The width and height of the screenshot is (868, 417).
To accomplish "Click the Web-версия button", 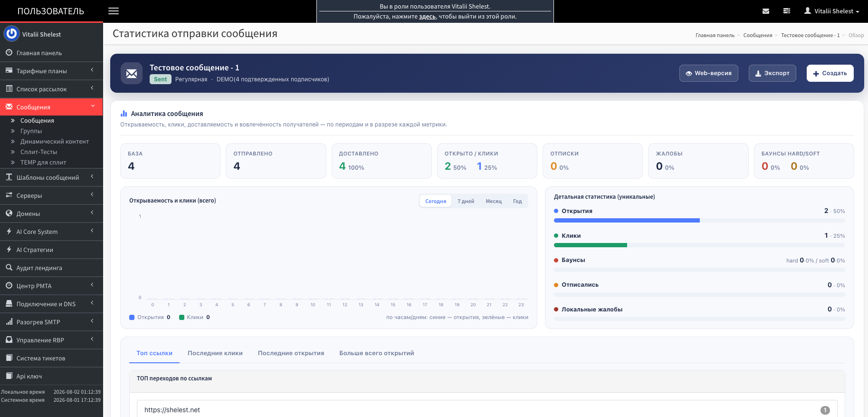I will tap(708, 73).
